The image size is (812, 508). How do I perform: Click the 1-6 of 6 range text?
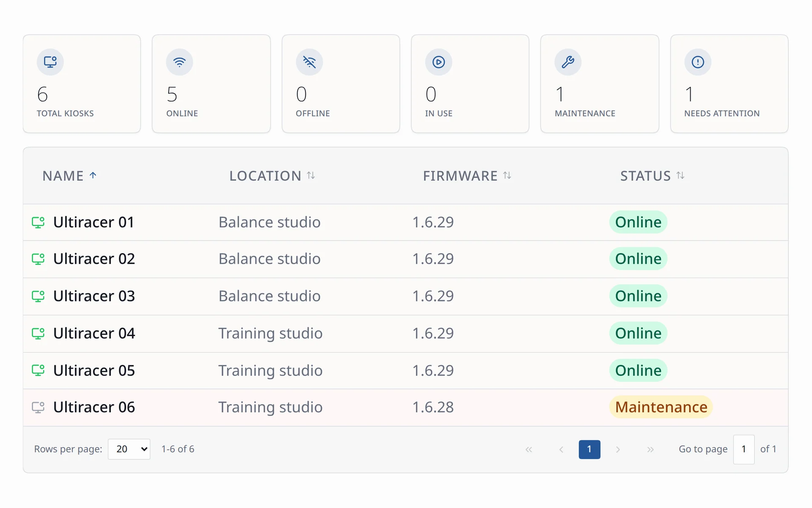[x=178, y=449]
